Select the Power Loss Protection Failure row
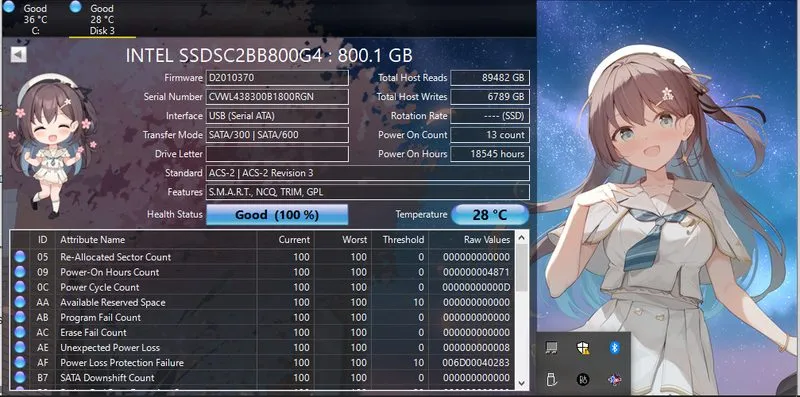800x397 pixels. (263, 363)
